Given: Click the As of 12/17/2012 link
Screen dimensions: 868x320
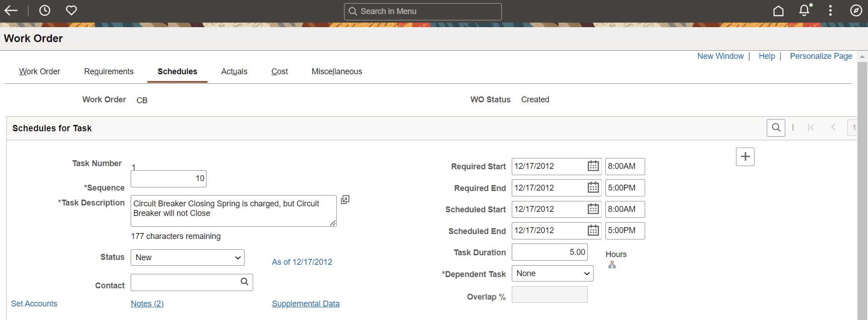Looking at the screenshot, I should 302,262.
